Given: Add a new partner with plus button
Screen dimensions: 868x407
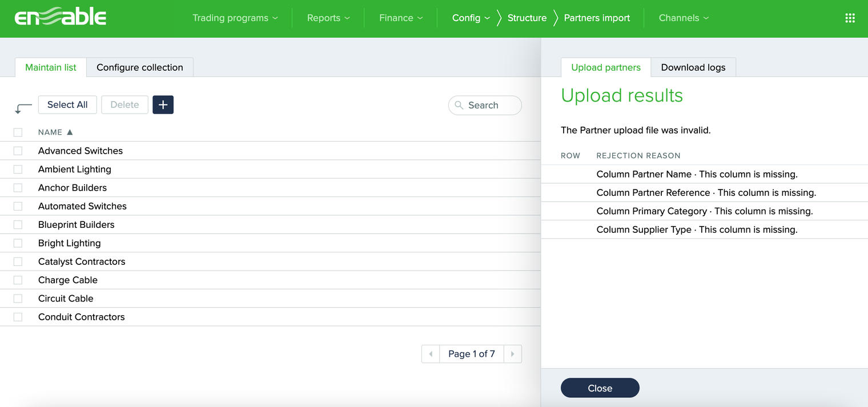Looking at the screenshot, I should pyautogui.click(x=163, y=104).
